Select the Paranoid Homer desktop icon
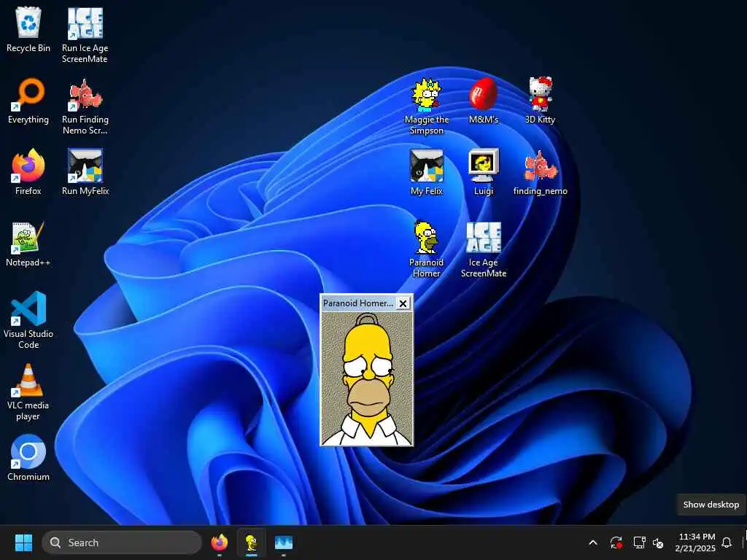747x560 pixels. [x=426, y=249]
